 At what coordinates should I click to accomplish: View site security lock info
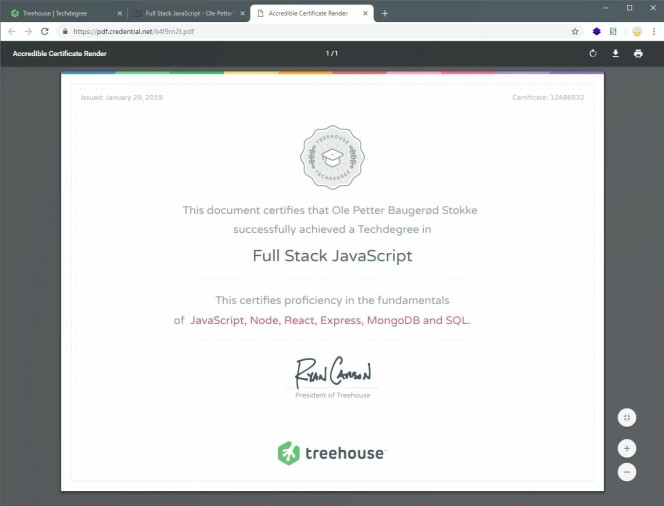point(65,31)
